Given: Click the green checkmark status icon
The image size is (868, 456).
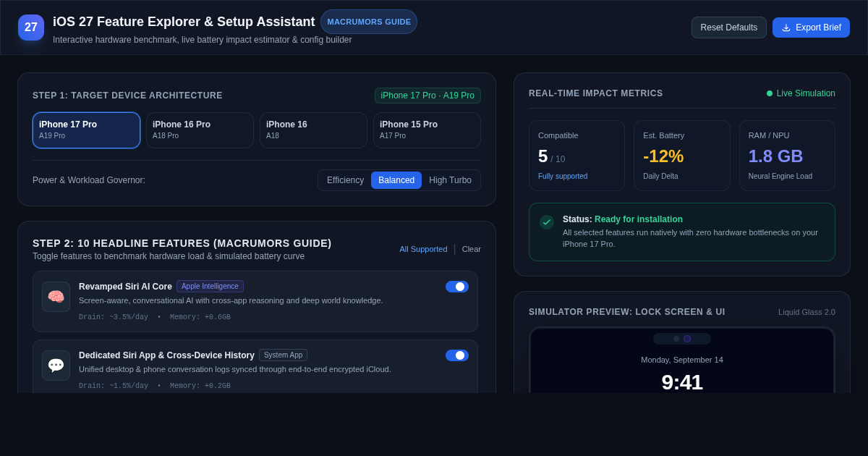Looking at the screenshot, I should pos(547,222).
